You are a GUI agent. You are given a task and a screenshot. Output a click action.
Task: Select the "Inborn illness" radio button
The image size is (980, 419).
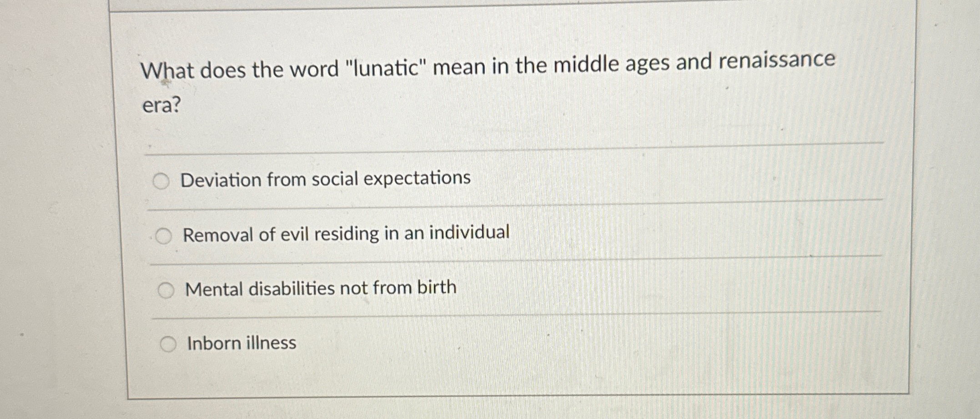[x=170, y=344]
